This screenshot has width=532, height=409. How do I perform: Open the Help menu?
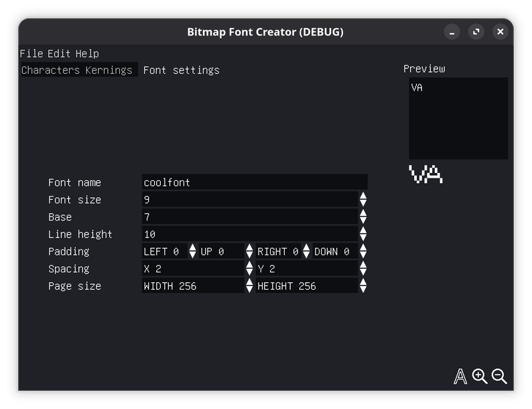tap(87, 54)
